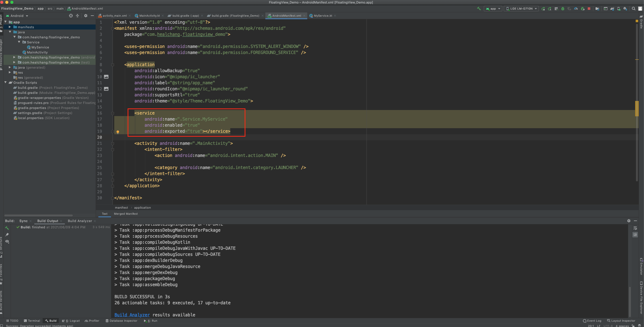The height and width of the screenshot is (327, 644).
Task: Toggle pin tab icon in Build panel
Action: 7,235
